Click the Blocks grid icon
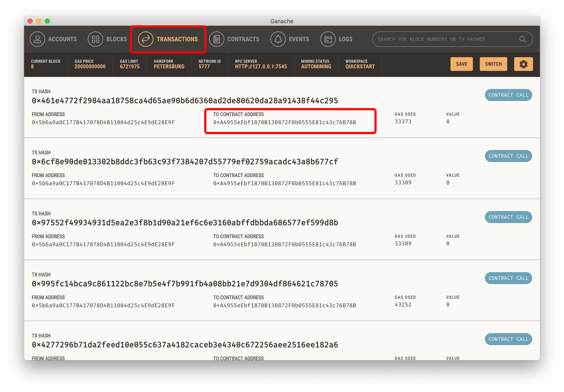Screen dimensions: 564x392 tap(95, 39)
